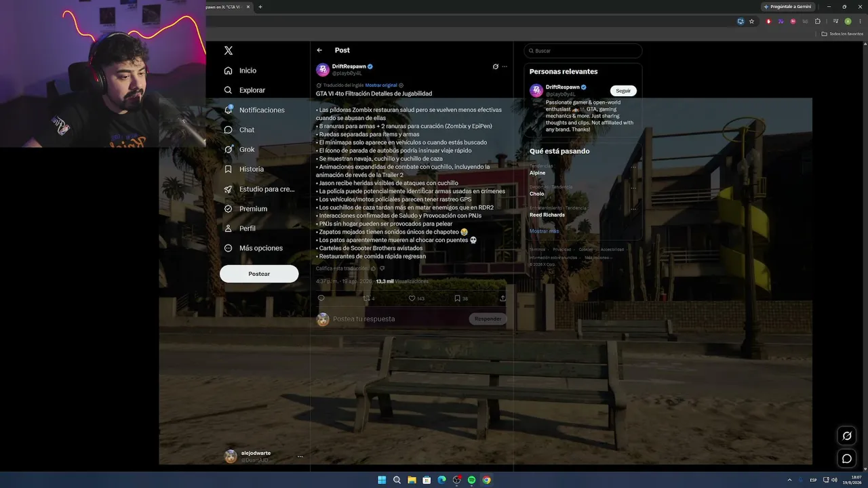This screenshot has height=488, width=868.
Task: Click the Responder button
Action: tap(488, 319)
